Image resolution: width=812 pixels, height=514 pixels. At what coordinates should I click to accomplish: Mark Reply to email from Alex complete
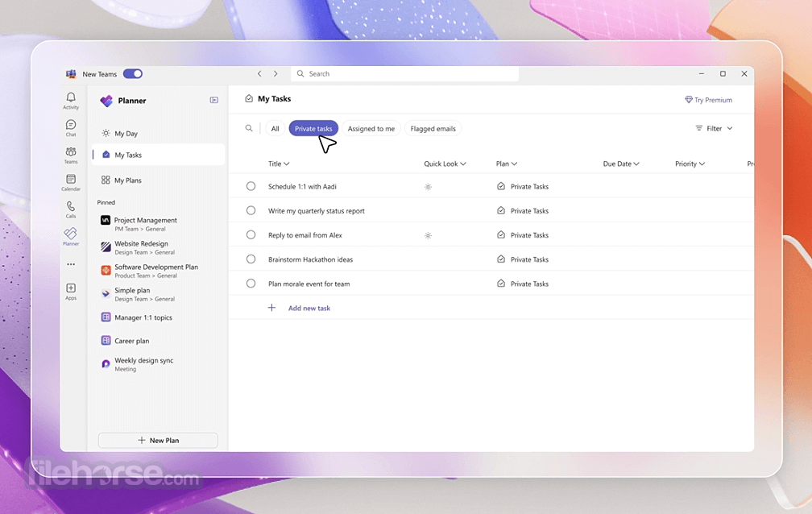click(251, 234)
